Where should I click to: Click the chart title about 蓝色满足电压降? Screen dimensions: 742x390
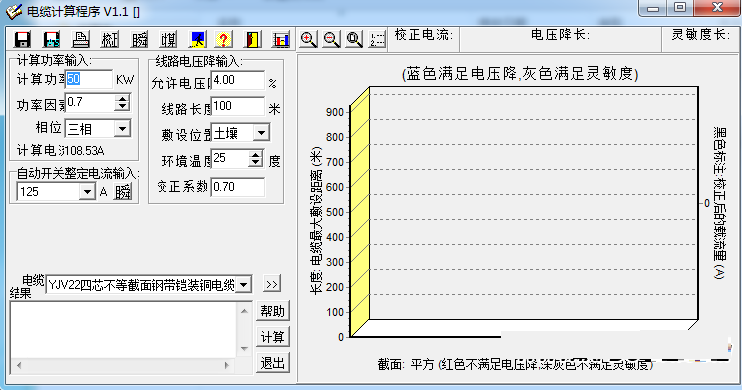(x=520, y=74)
